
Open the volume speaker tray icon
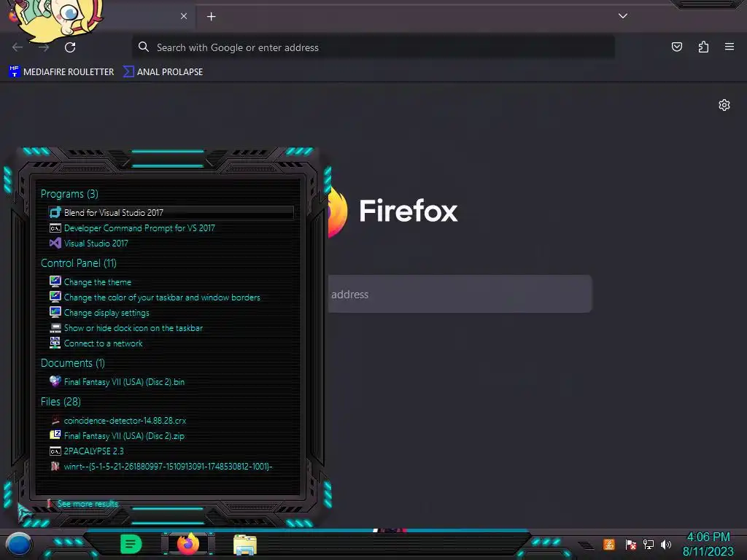click(666, 544)
